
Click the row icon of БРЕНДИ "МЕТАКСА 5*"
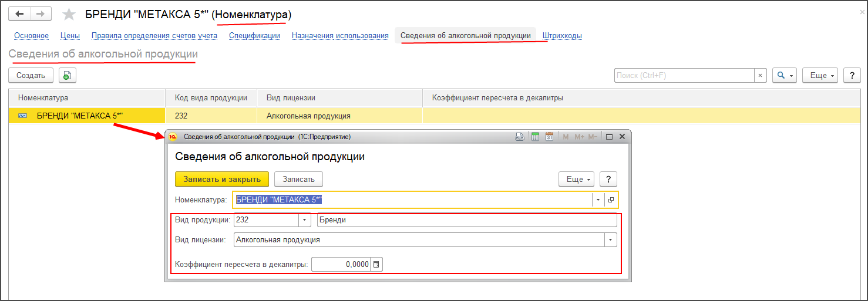[23, 116]
